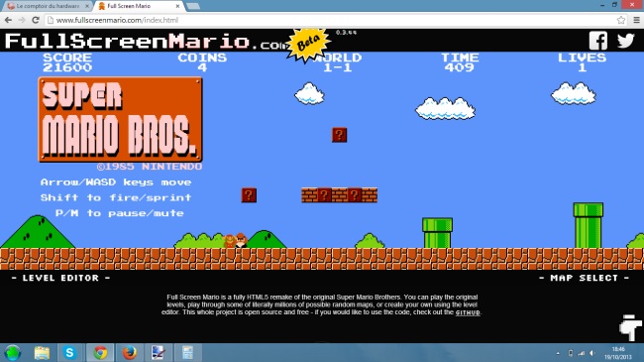The height and width of the screenshot is (362, 644).
Task: Show hidden tray icons arrow
Action: click(x=558, y=353)
